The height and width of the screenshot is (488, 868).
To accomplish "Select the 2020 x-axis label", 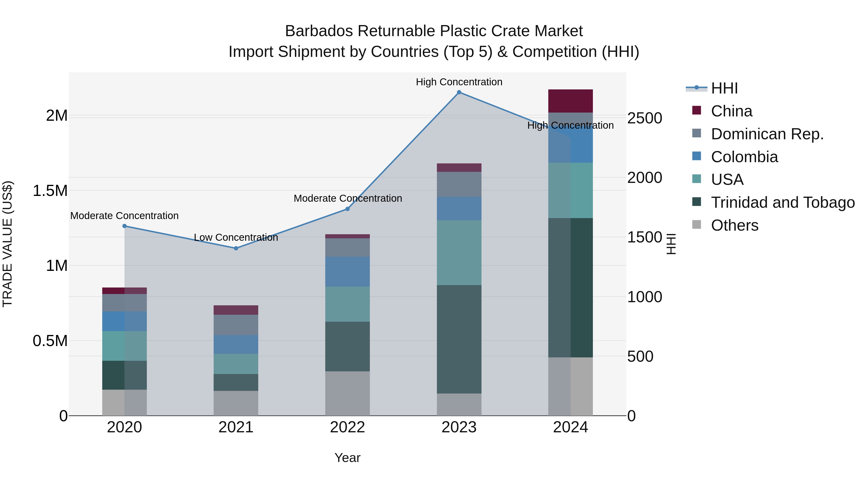I will click(124, 427).
